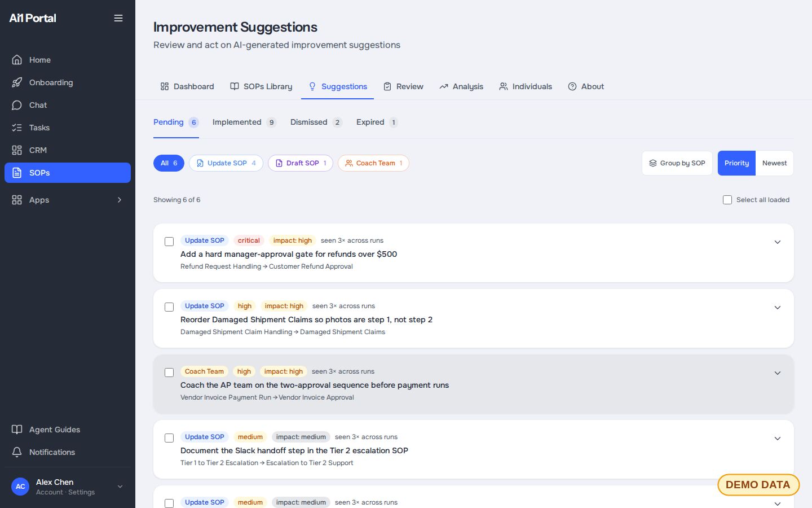The height and width of the screenshot is (508, 812).
Task: Expand the Apps submenu arrow
Action: (120, 200)
